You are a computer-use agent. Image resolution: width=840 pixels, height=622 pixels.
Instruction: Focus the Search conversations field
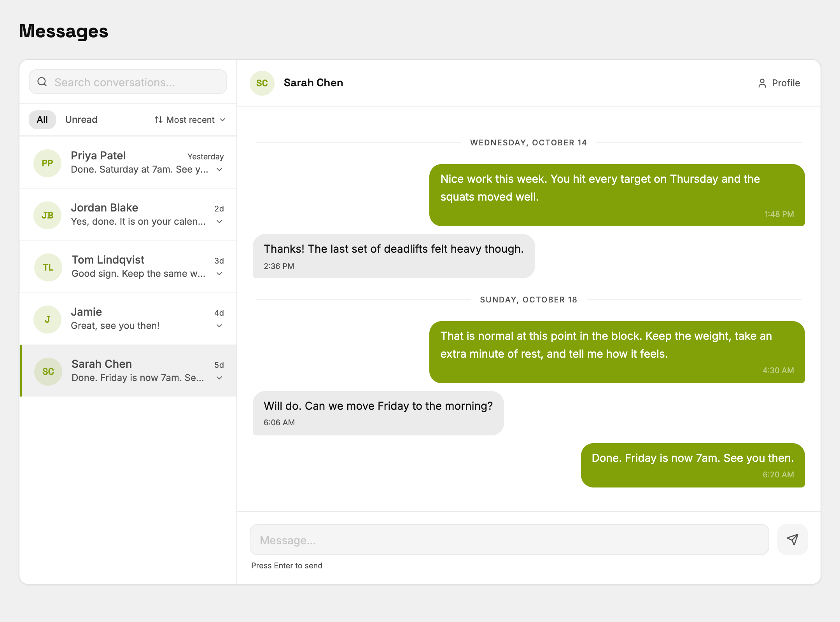(x=128, y=82)
